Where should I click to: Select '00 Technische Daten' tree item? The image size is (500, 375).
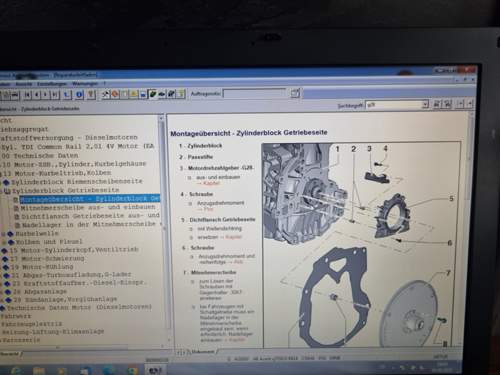40,156
